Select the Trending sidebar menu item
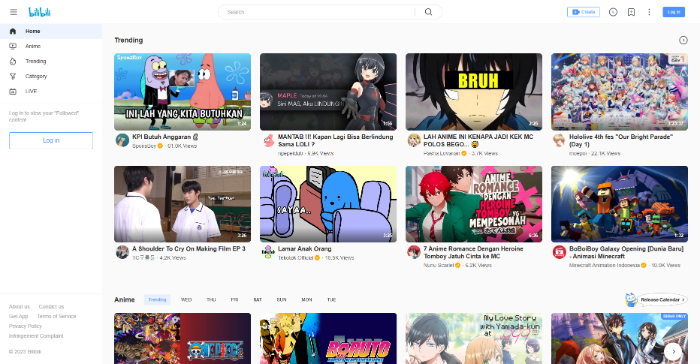The width and height of the screenshot is (700, 364). 51,61
